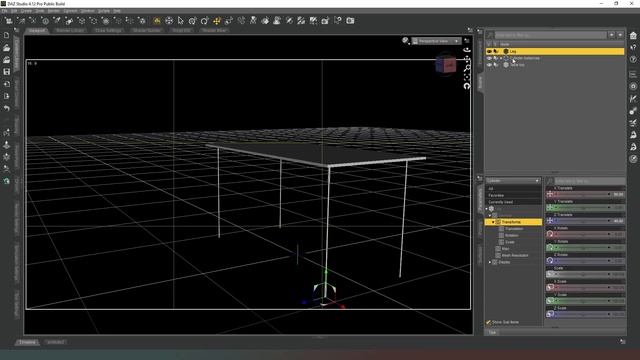Click the X Scale red slider

[x=584, y=287]
